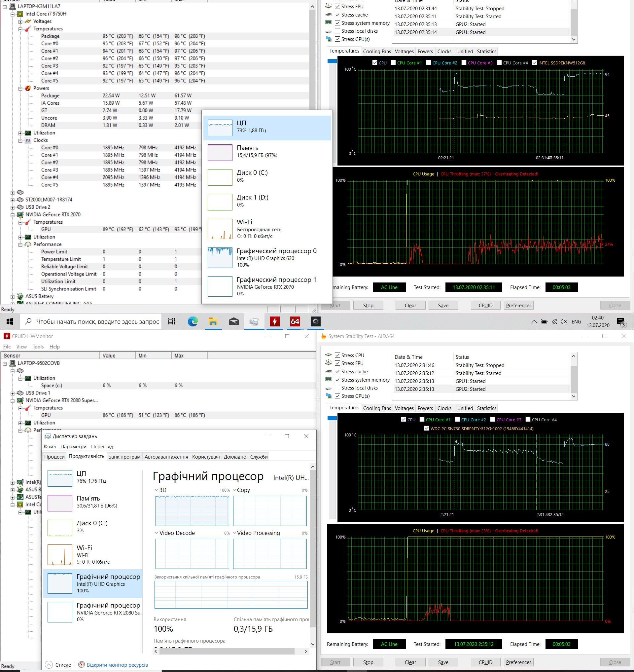Open the Mail app on the taskbar
Image resolution: width=634 pixels, height=672 pixels.
click(233, 321)
